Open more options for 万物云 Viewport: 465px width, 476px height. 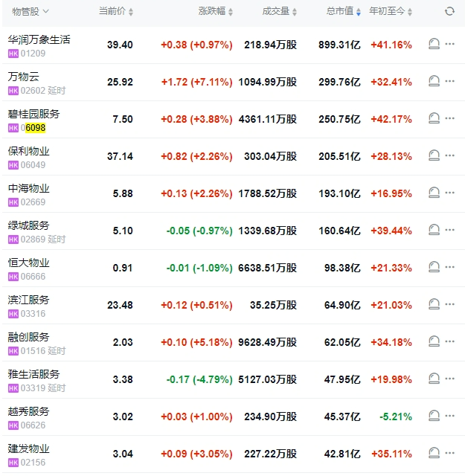click(x=450, y=81)
